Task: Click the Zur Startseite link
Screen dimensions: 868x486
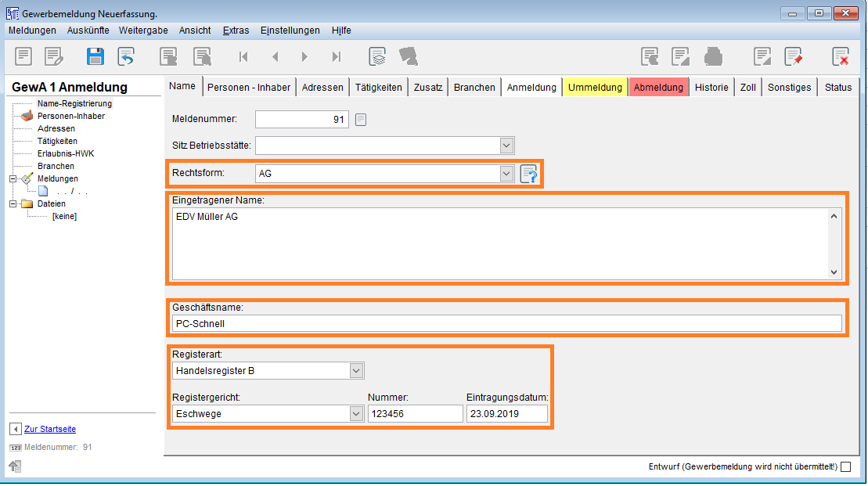Action: pyautogui.click(x=50, y=429)
